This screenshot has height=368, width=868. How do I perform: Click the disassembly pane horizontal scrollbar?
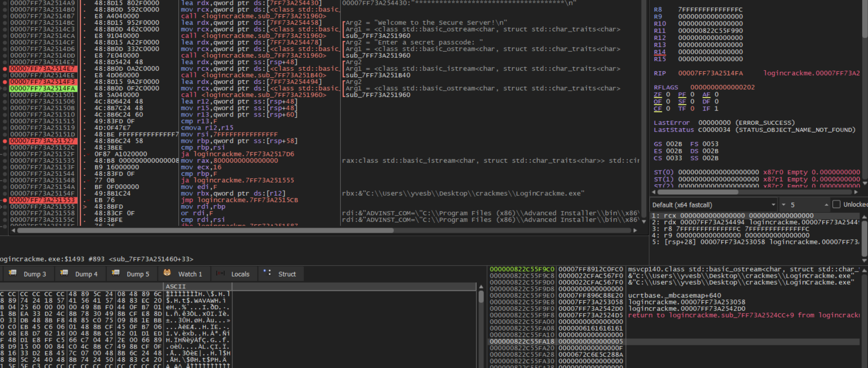[205, 230]
